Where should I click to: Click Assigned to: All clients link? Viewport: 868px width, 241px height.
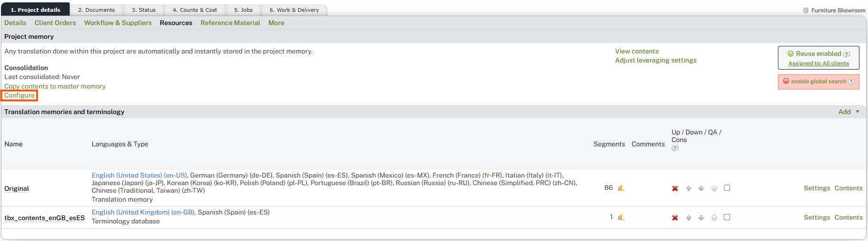818,63
